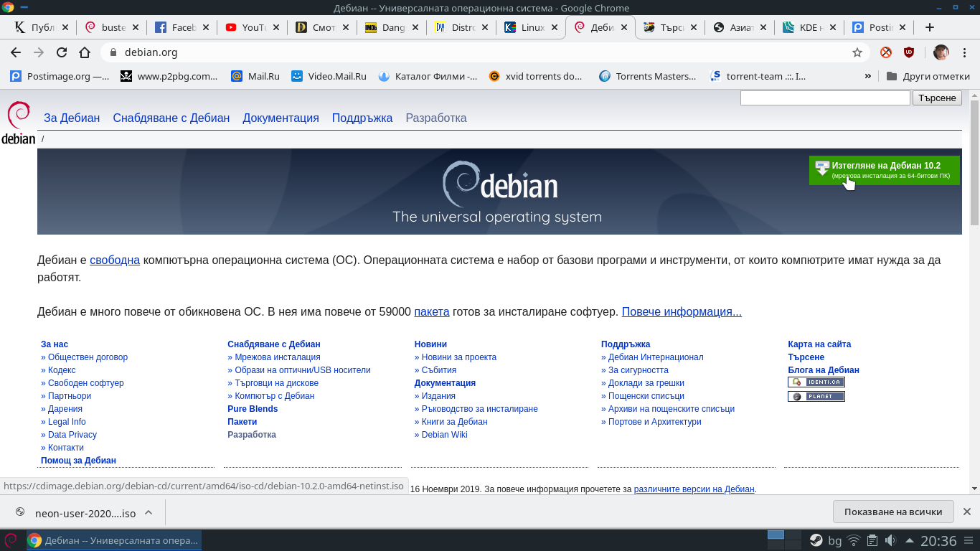
Task: Expand the neon-user ISO download options
Action: click(149, 512)
